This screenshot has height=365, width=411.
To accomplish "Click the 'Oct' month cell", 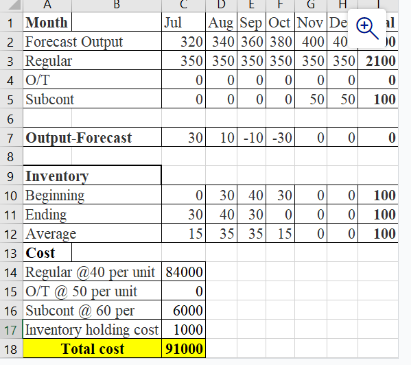I will point(280,23).
